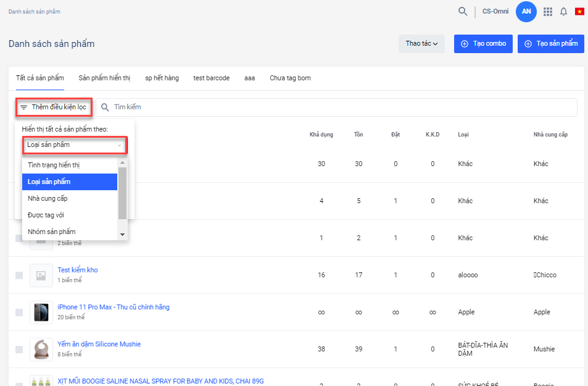Expand the Thao tác dropdown
This screenshot has width=588, height=386.
click(421, 44)
